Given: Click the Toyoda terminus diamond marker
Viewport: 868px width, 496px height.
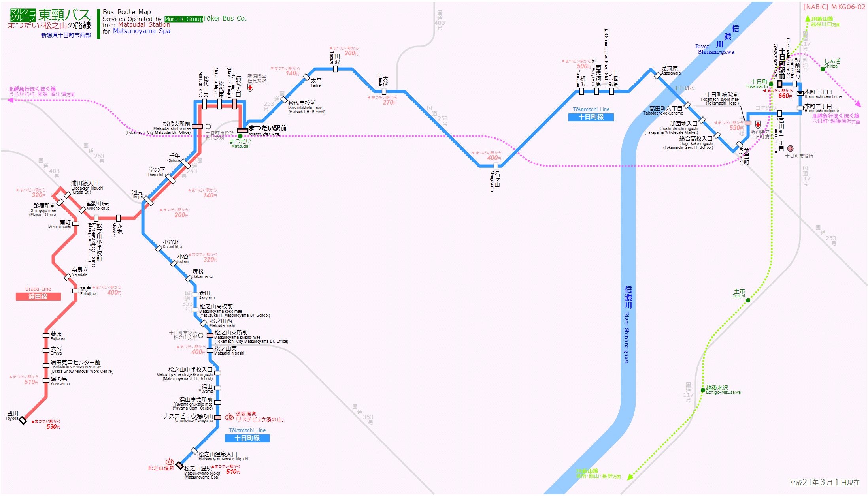Looking at the screenshot, I should point(23,421).
